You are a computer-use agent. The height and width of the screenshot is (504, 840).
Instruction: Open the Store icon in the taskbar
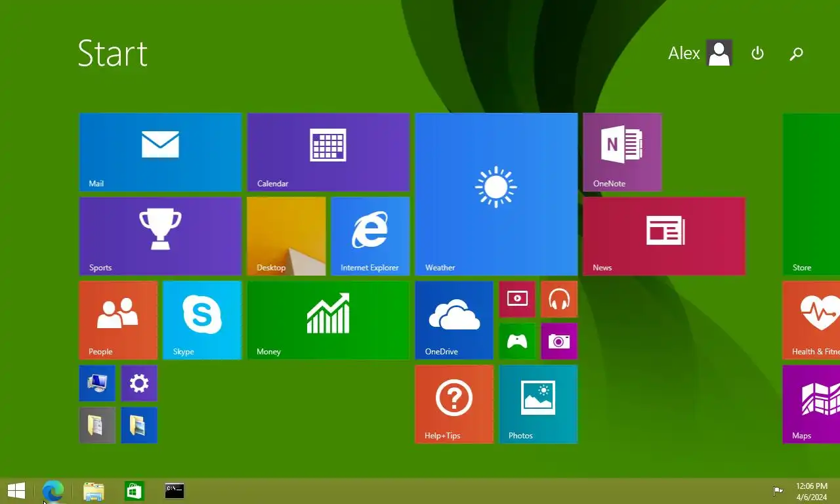[x=134, y=491]
